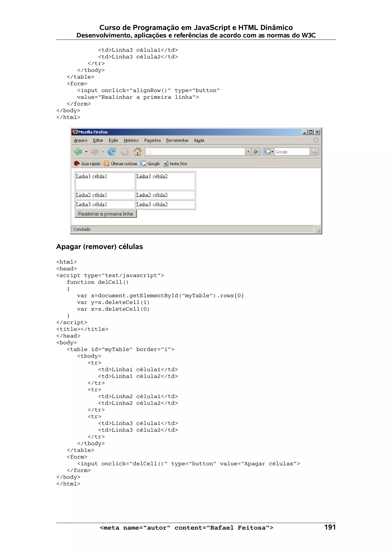The width and height of the screenshot is (392, 555).
Task: Open the teste.htm bookmark
Action: tap(175, 164)
